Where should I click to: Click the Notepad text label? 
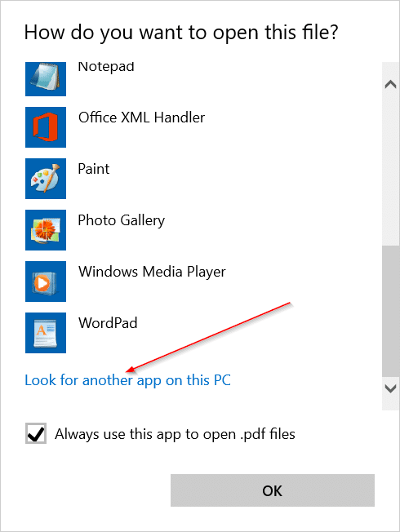click(x=106, y=67)
